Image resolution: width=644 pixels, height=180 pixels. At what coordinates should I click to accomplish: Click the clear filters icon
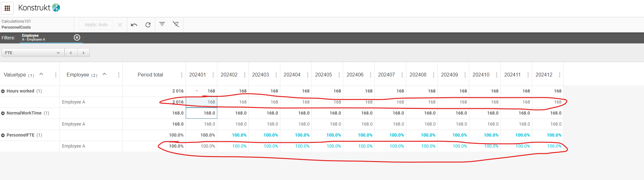click(x=176, y=24)
